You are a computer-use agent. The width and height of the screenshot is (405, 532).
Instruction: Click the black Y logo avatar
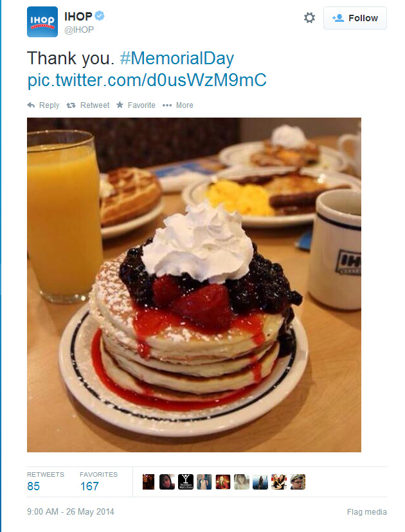point(186,482)
